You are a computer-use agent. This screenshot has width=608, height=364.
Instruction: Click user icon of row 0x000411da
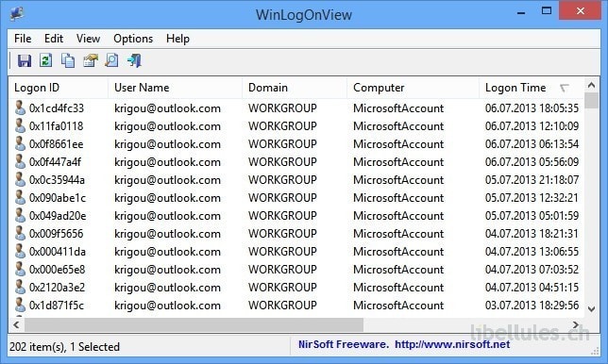click(x=20, y=251)
